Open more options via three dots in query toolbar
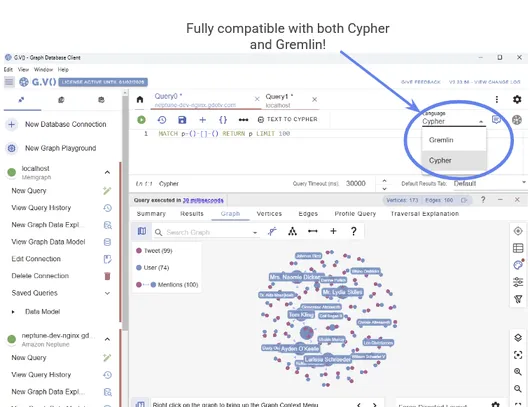Screen dimensions: 530x407 [x=243, y=120]
